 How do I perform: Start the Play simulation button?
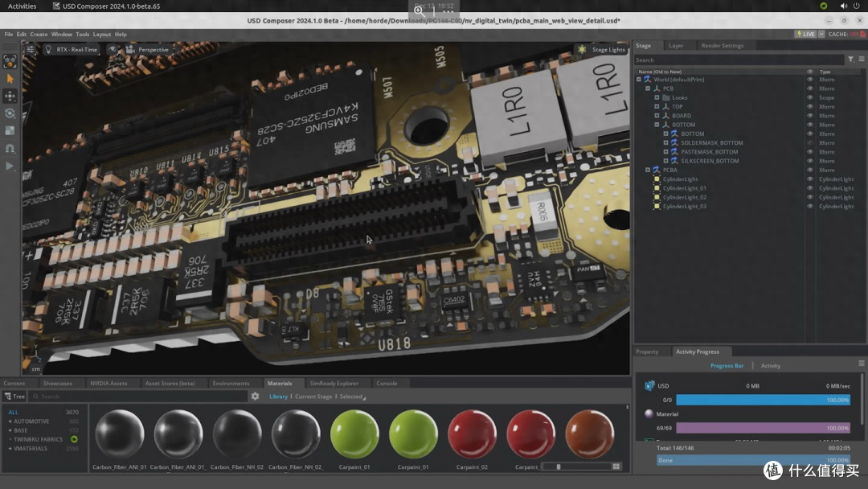[x=10, y=166]
